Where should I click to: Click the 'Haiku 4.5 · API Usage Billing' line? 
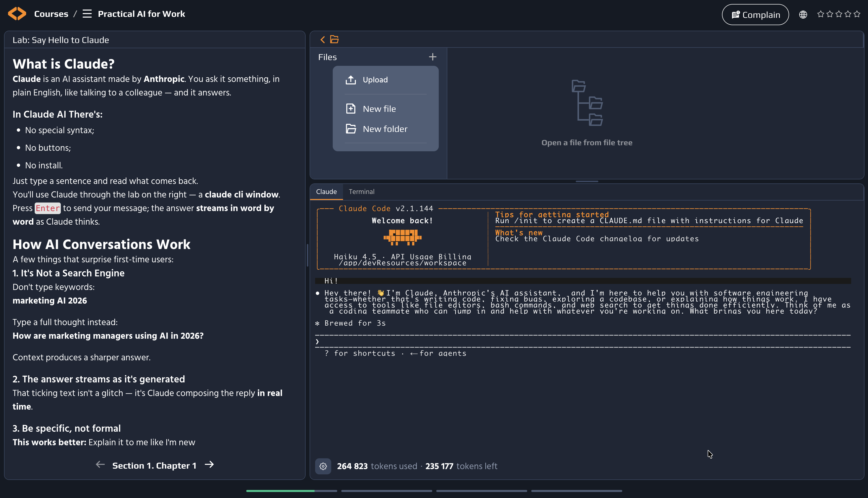click(403, 257)
